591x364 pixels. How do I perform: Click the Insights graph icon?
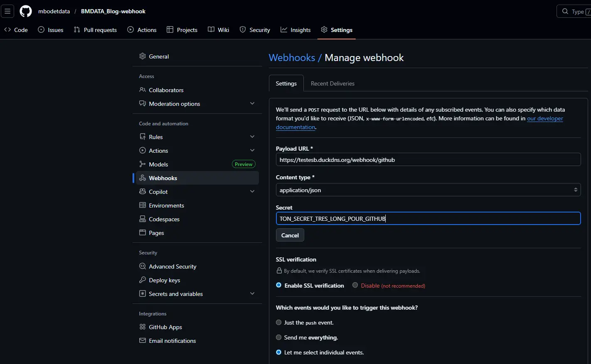(x=284, y=29)
